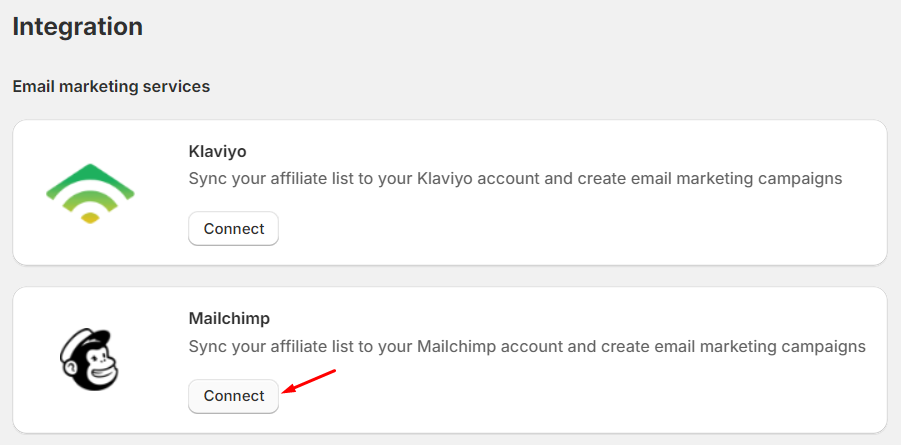Click the "Email marketing services" section heading
901x445 pixels.
click(111, 87)
